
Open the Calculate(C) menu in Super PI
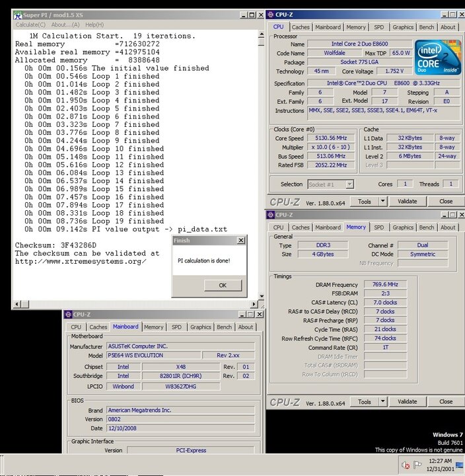pyautogui.click(x=30, y=25)
